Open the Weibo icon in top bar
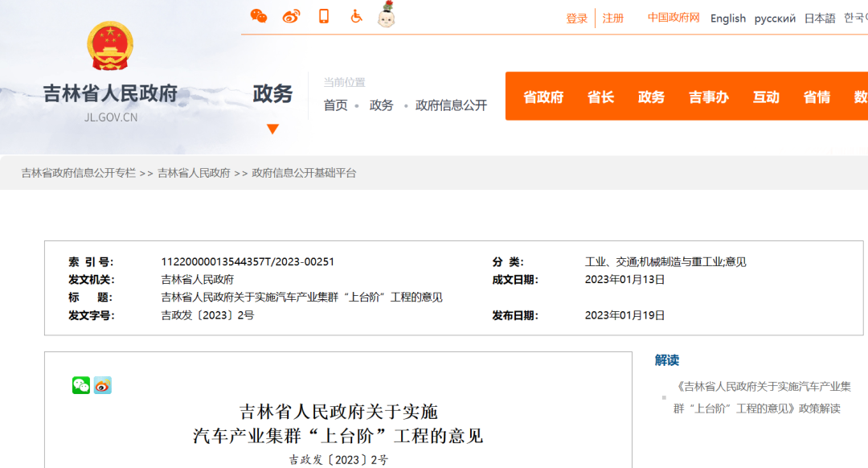868x468 pixels. coord(291,16)
